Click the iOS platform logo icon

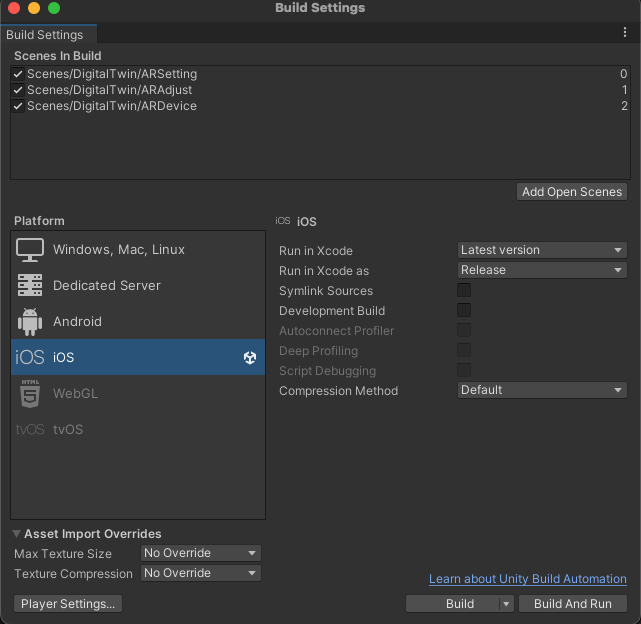[30, 357]
